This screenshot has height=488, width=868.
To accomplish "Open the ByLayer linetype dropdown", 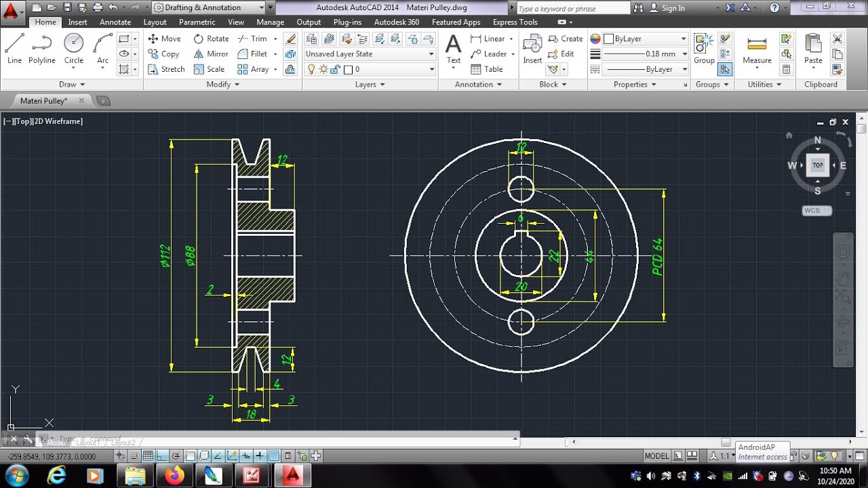I will click(x=645, y=69).
